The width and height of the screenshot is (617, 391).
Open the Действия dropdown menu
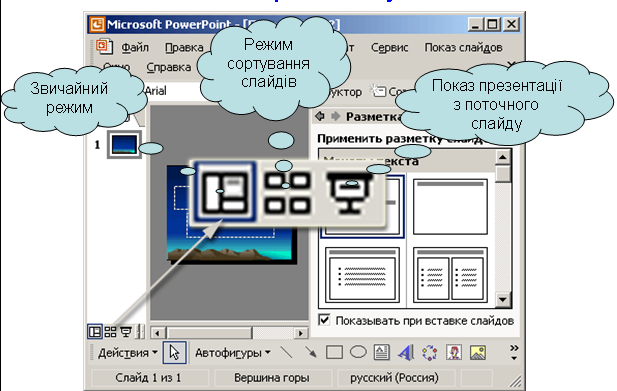pyautogui.click(x=127, y=353)
